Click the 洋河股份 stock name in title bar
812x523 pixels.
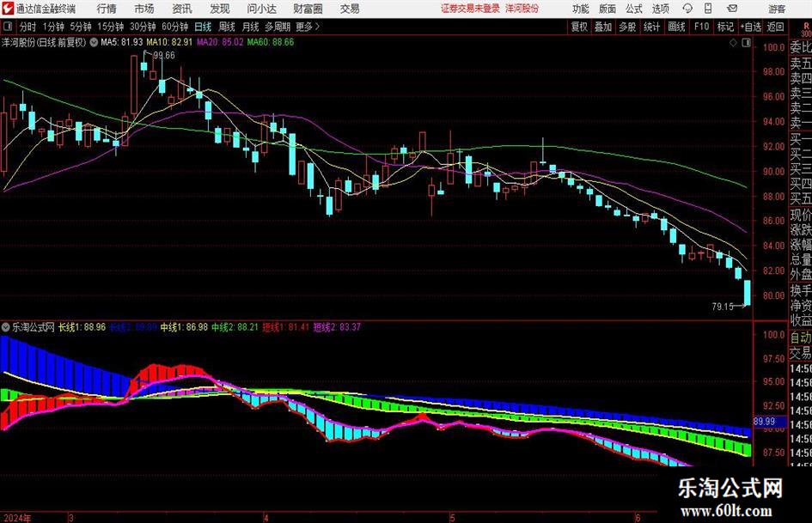click(x=522, y=9)
